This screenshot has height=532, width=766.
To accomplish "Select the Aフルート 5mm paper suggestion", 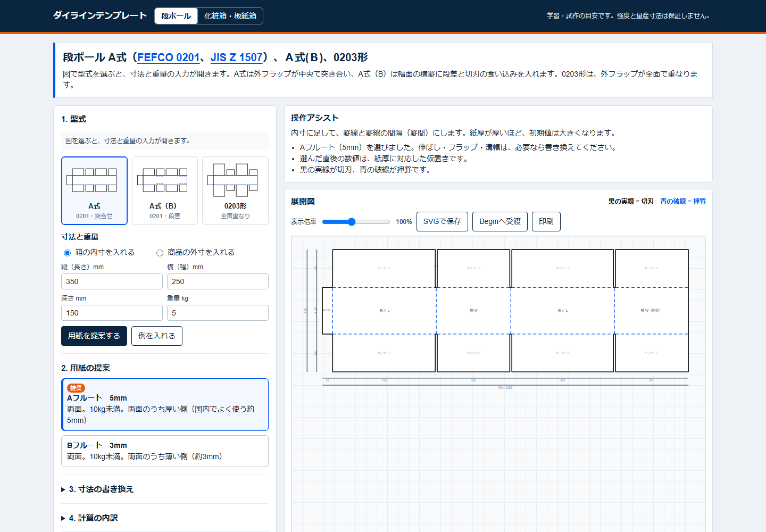I will (x=165, y=404).
